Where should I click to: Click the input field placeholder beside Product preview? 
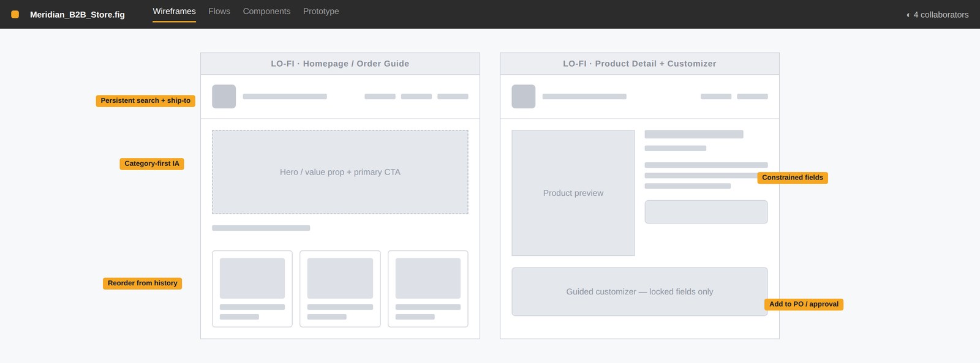(706, 212)
